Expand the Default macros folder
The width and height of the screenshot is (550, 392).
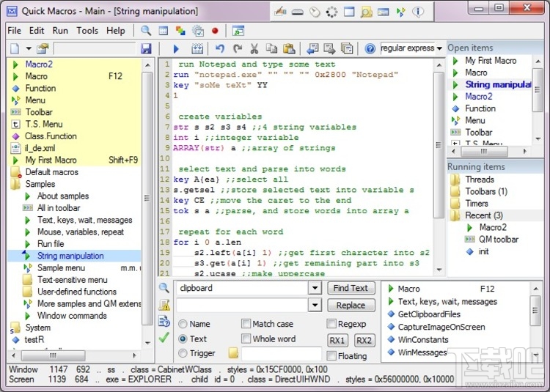(x=15, y=172)
